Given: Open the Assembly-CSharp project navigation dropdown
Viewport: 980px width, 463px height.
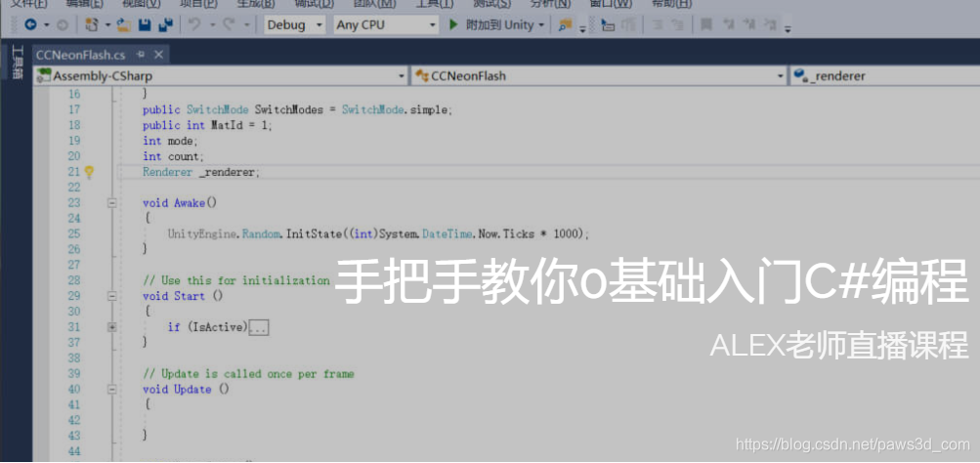Looking at the screenshot, I should (221, 76).
